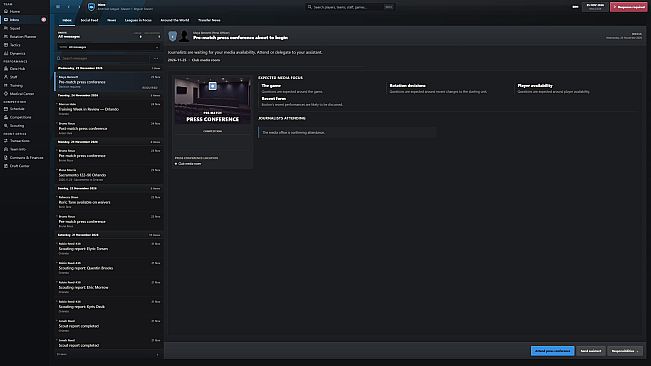This screenshot has width=651, height=366.
Task: Click the Club media room location entry
Action: (x=189, y=164)
